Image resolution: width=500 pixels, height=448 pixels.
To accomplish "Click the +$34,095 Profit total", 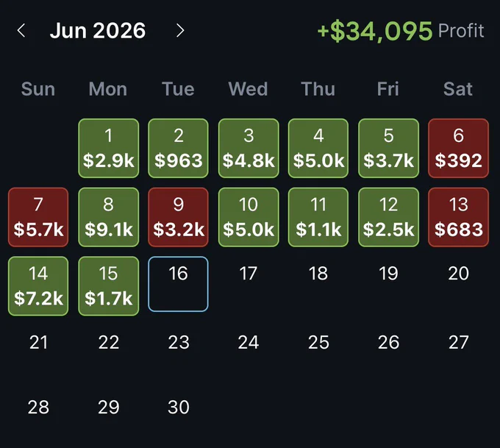I will pos(401,31).
